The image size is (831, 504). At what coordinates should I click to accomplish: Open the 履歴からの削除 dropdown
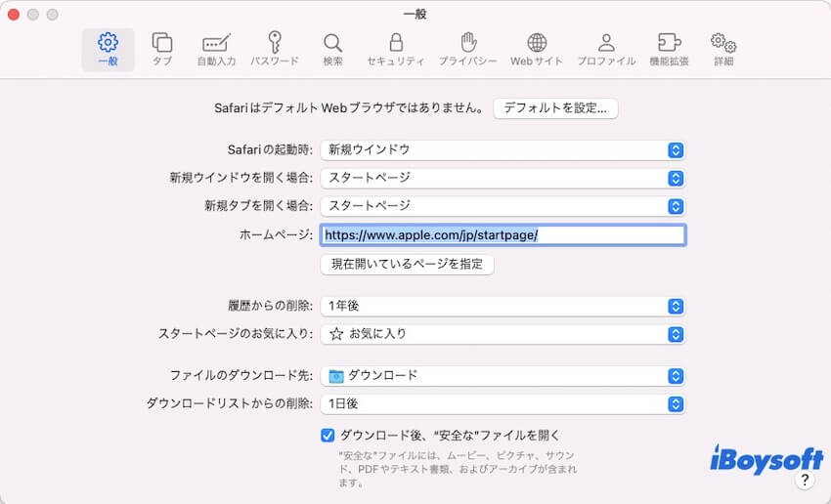(503, 306)
